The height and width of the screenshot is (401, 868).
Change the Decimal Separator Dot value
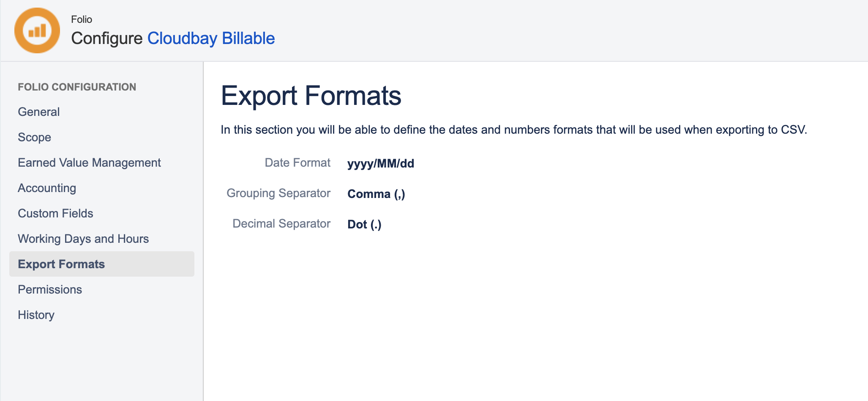(x=364, y=224)
